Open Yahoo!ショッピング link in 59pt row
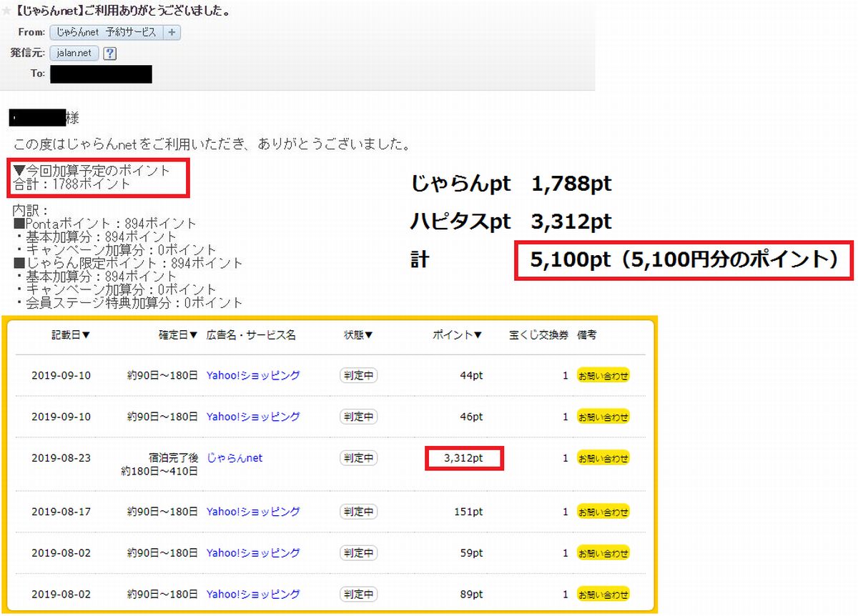This screenshot has width=858, height=616. tap(253, 552)
